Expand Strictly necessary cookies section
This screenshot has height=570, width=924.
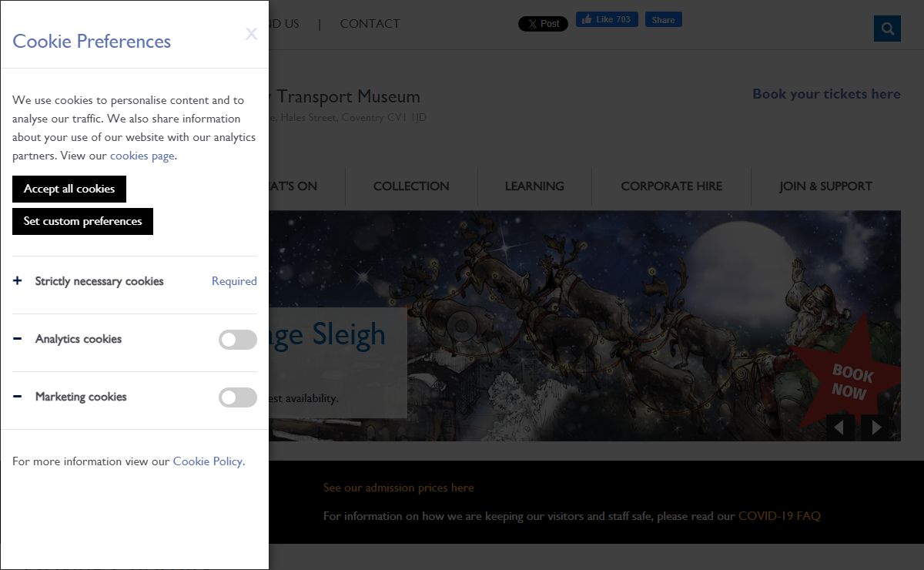(x=18, y=281)
